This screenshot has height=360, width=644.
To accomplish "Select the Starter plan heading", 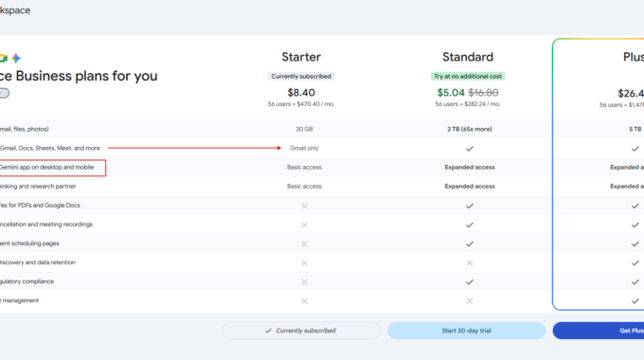I will 301,57.
